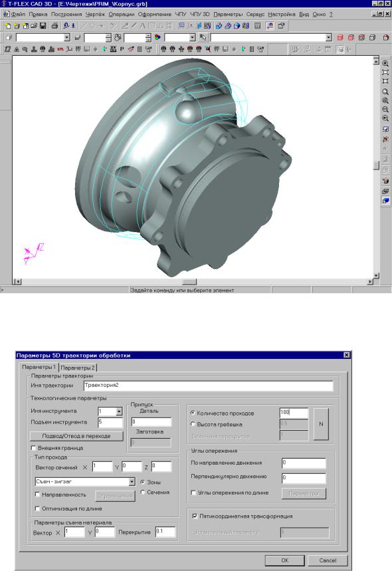Click the Припуск Деталь field
Image resolution: width=392 pixels, height=571 pixels.
(x=151, y=421)
